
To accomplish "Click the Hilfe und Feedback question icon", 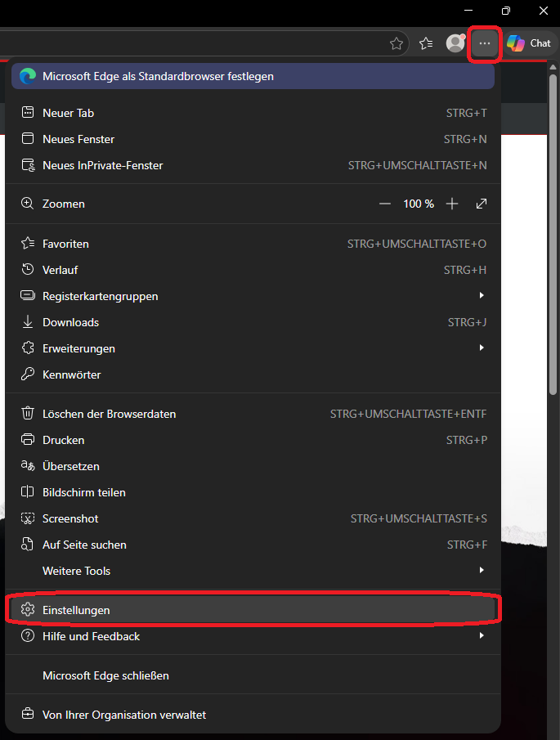I will (28, 635).
